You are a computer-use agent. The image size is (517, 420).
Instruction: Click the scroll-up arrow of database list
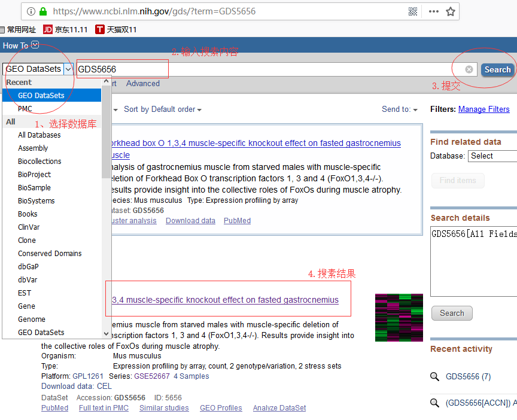pos(106,81)
